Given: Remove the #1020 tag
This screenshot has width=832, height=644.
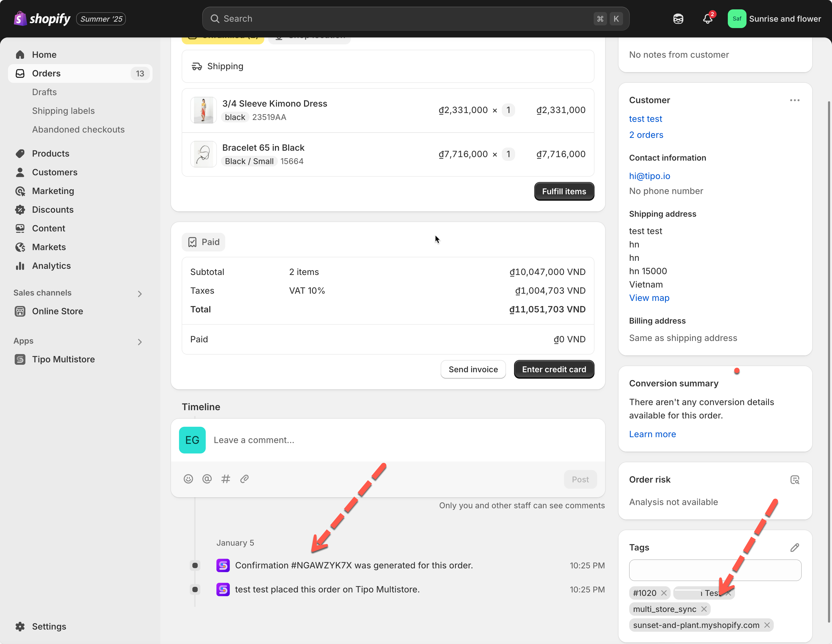Looking at the screenshot, I should [664, 593].
